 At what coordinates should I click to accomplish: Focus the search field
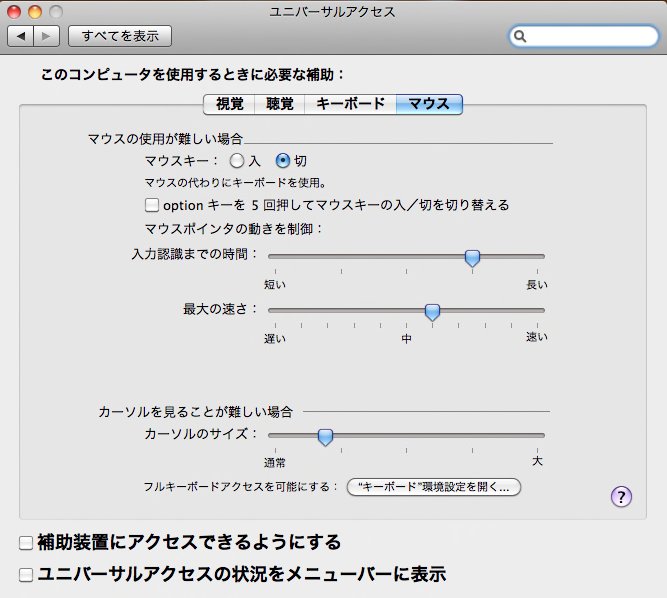click(x=584, y=36)
